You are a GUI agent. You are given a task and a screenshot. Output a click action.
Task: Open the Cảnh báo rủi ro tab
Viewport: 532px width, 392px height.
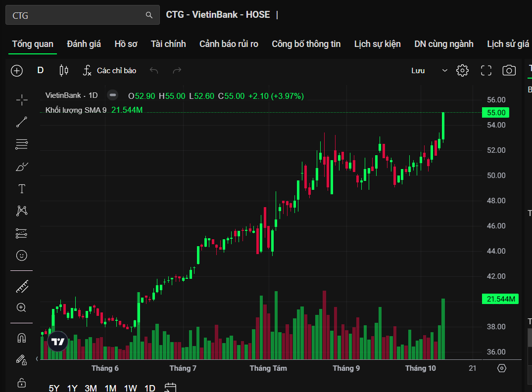click(229, 44)
